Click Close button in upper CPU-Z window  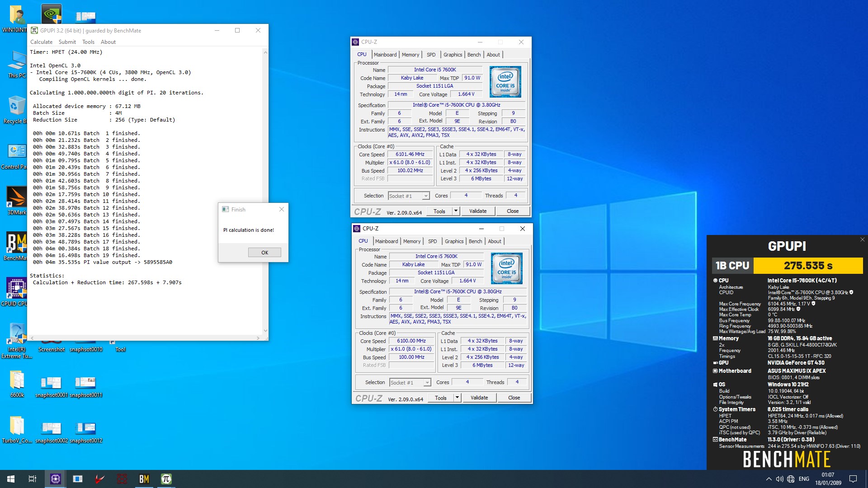(x=513, y=211)
